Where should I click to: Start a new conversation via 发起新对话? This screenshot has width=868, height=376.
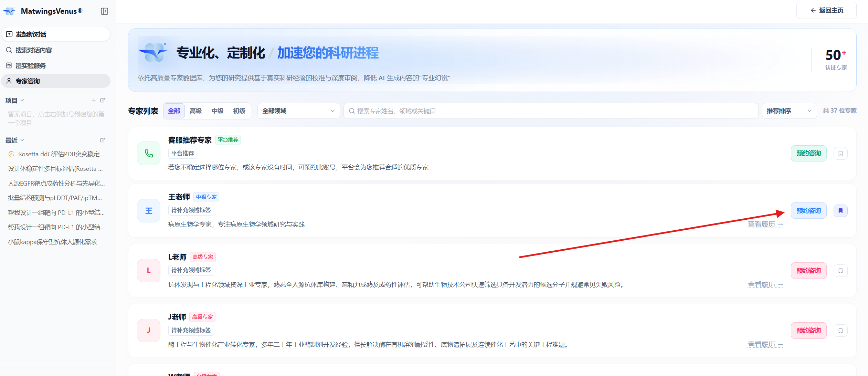click(x=56, y=34)
